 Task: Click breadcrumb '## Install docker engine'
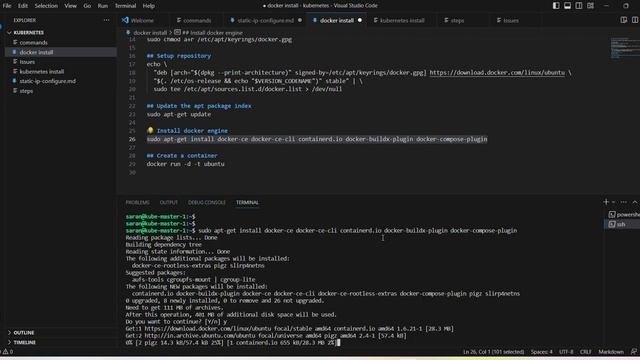[212, 33]
